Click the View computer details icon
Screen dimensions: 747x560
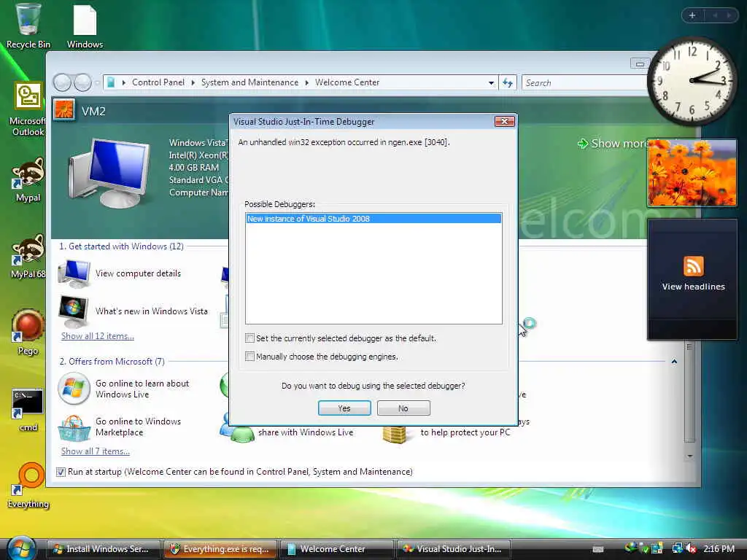74,273
